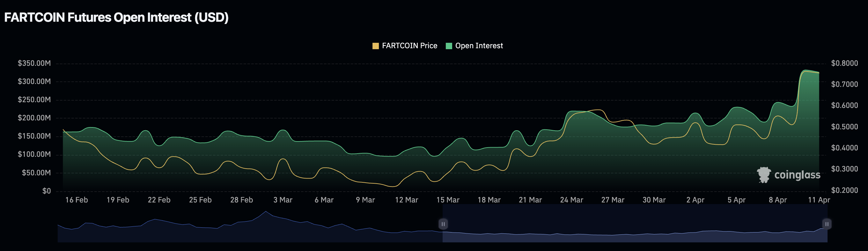Click the 11 Apr date label
Viewport: 868px width, 251px height.
819,200
